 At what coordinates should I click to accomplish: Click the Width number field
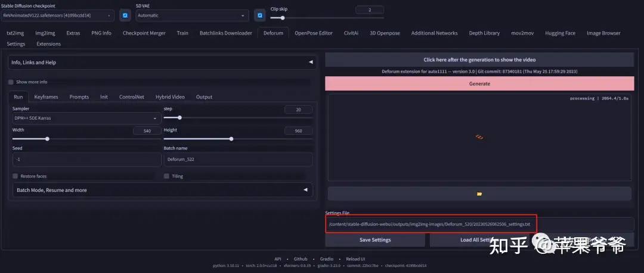tap(147, 131)
